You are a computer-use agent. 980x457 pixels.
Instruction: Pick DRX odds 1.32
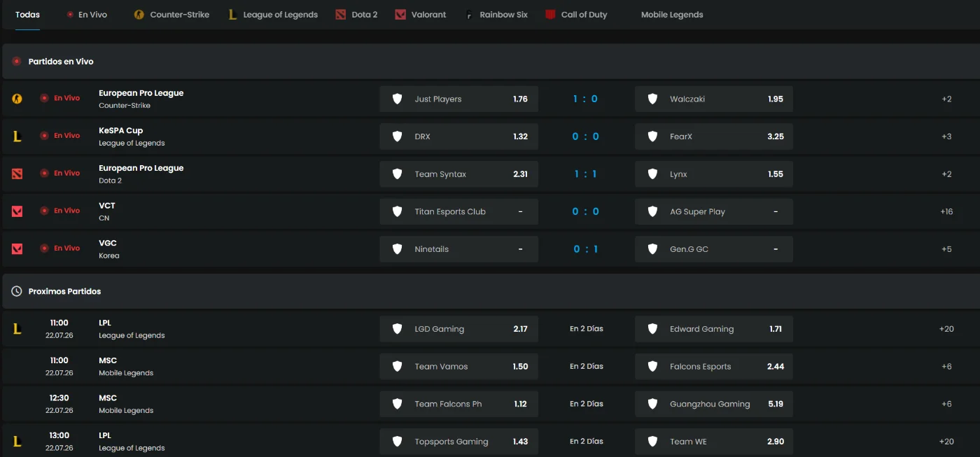pyautogui.click(x=459, y=136)
